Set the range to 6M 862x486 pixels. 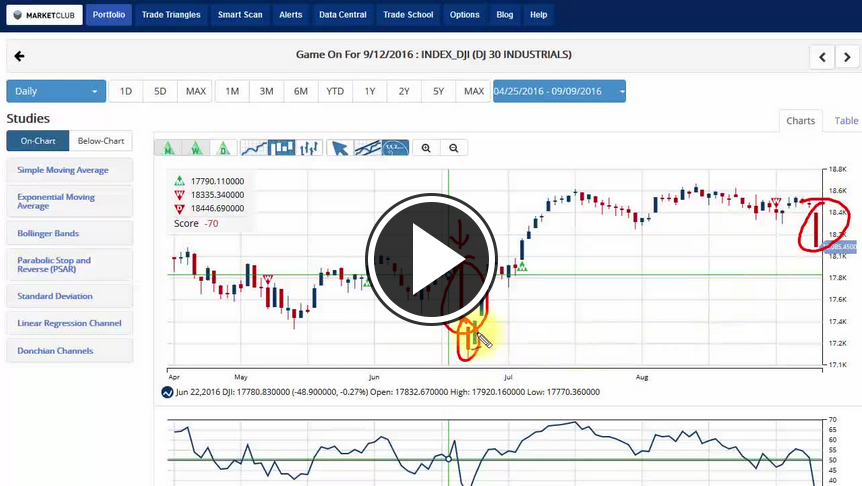(x=300, y=91)
